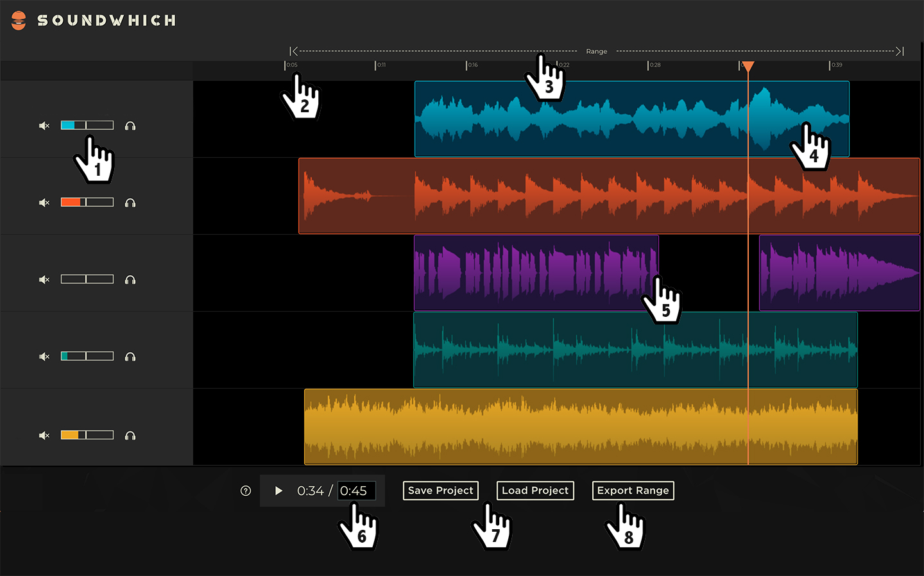Select the right purple waveform clip
The height and width of the screenshot is (576, 924).
pyautogui.click(x=839, y=273)
